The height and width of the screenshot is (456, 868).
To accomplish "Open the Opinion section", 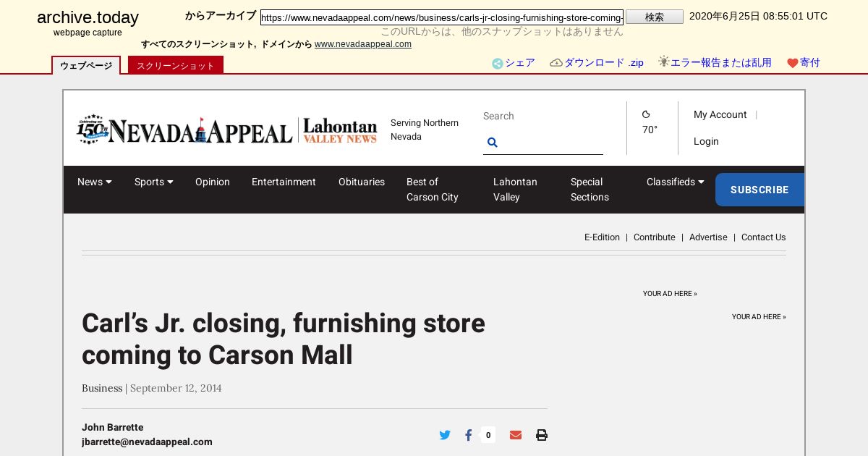I will 213,182.
